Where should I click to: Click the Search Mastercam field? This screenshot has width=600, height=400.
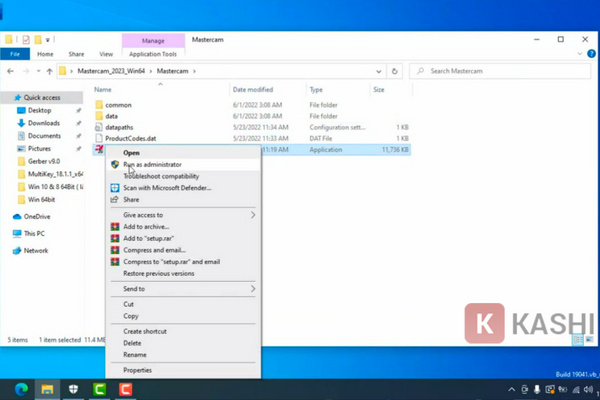500,71
